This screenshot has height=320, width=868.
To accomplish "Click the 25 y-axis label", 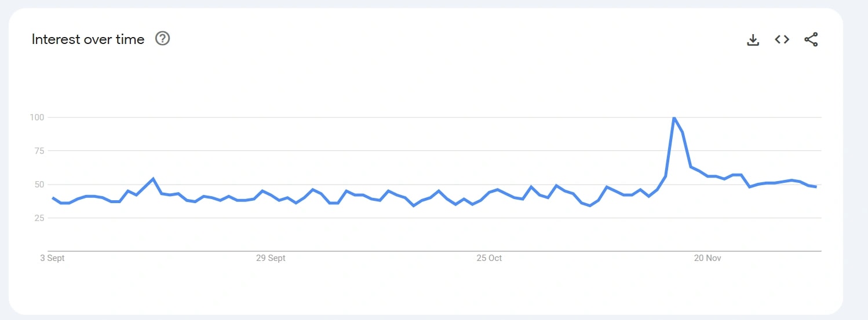I will 39,218.
